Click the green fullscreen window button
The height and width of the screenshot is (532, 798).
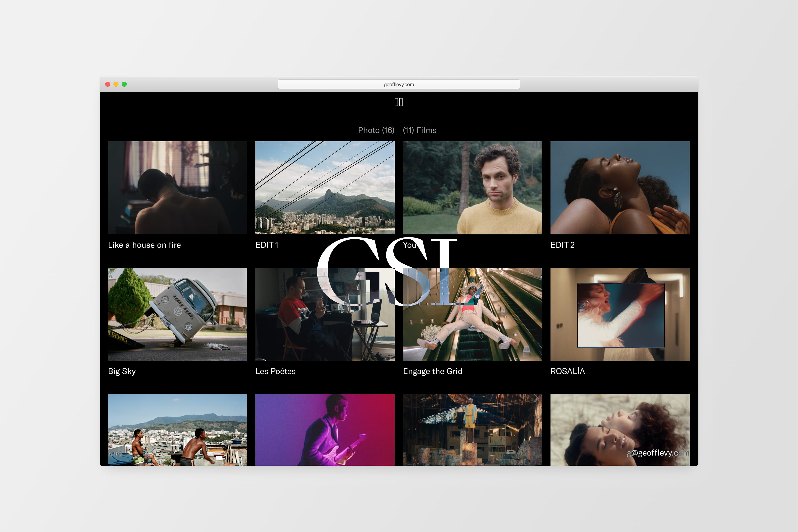click(124, 84)
